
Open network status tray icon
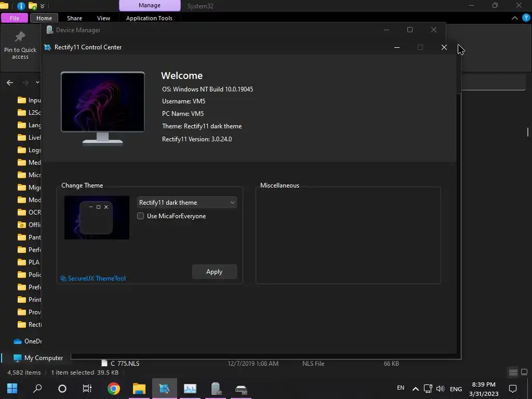(428, 389)
